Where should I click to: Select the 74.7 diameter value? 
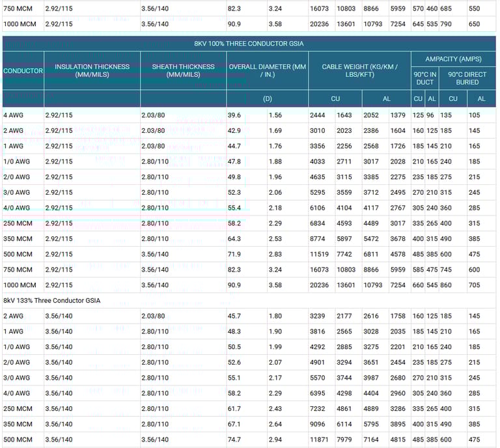[x=234, y=440]
